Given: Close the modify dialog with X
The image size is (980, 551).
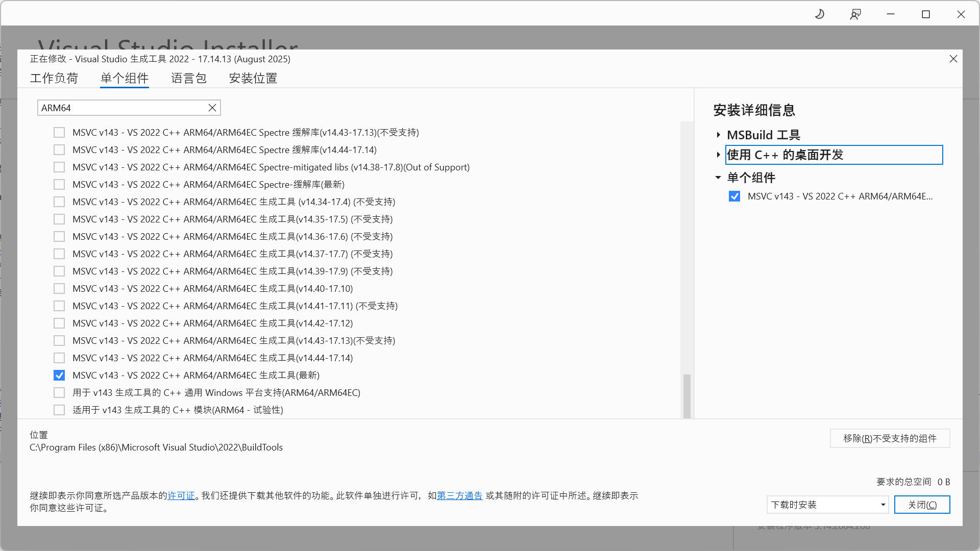Looking at the screenshot, I should 953,59.
